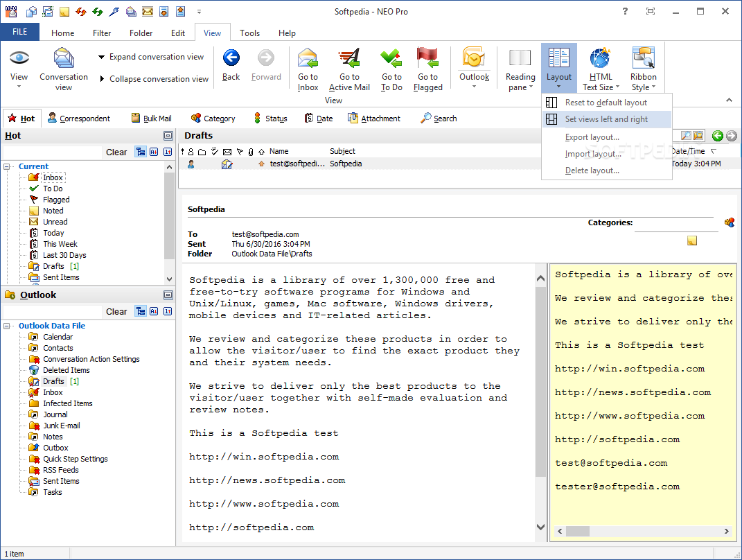Select Import layout menu entry
Image resolution: width=742 pixels, height=560 pixels.
607,154
